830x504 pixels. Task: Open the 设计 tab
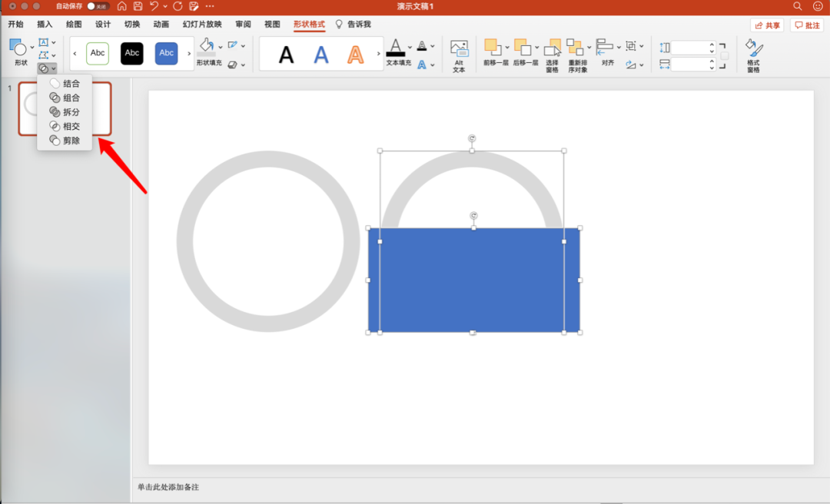click(103, 25)
